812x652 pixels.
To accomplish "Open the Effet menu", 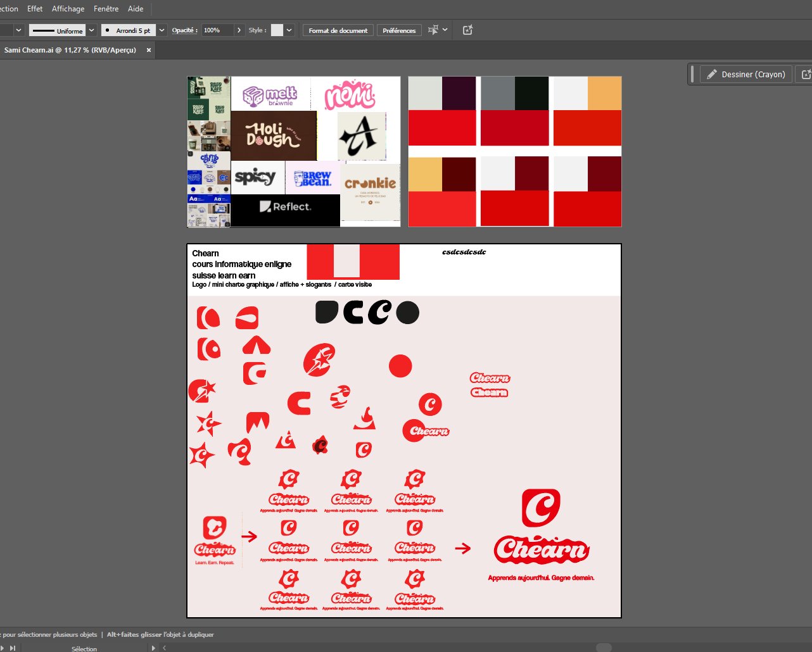I will [35, 9].
